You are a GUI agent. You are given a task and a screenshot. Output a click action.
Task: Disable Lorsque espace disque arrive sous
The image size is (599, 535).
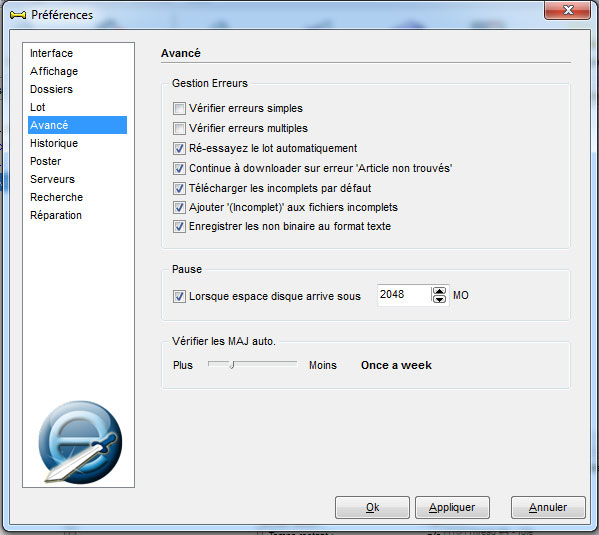(179, 296)
